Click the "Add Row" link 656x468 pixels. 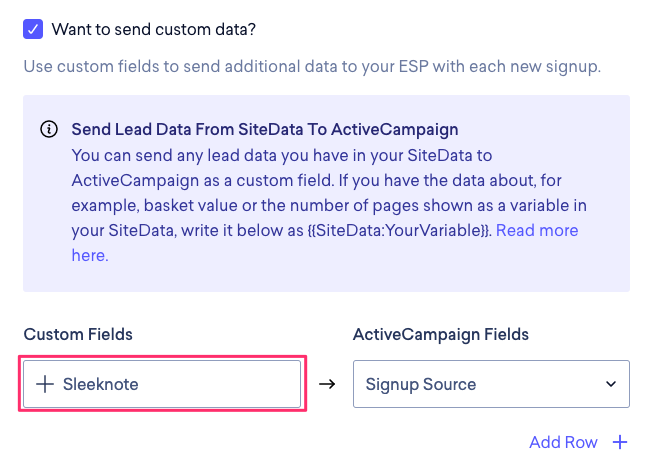pos(563,442)
